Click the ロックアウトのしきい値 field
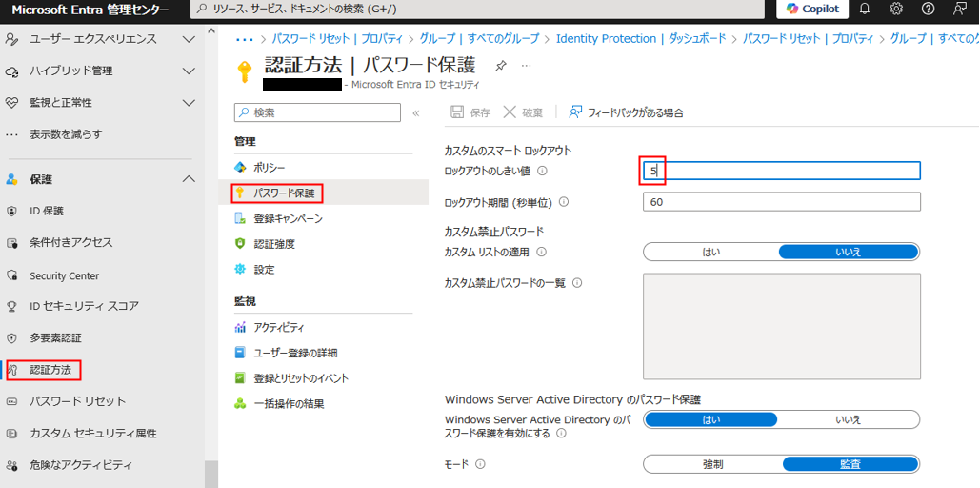 (782, 171)
